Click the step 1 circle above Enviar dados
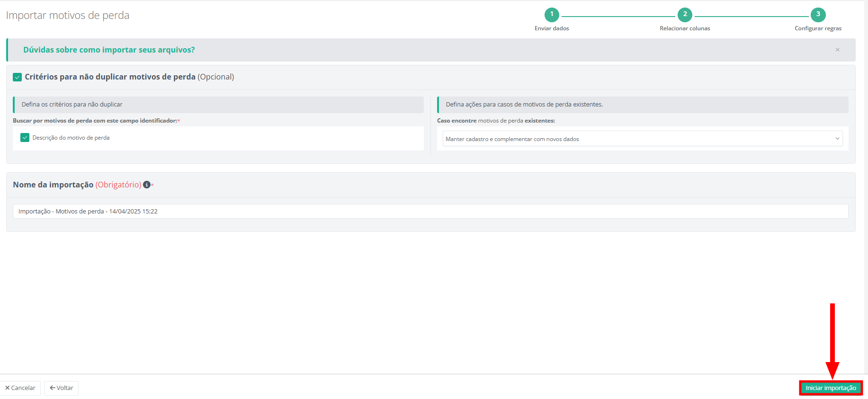868x399 pixels. [x=552, y=15]
